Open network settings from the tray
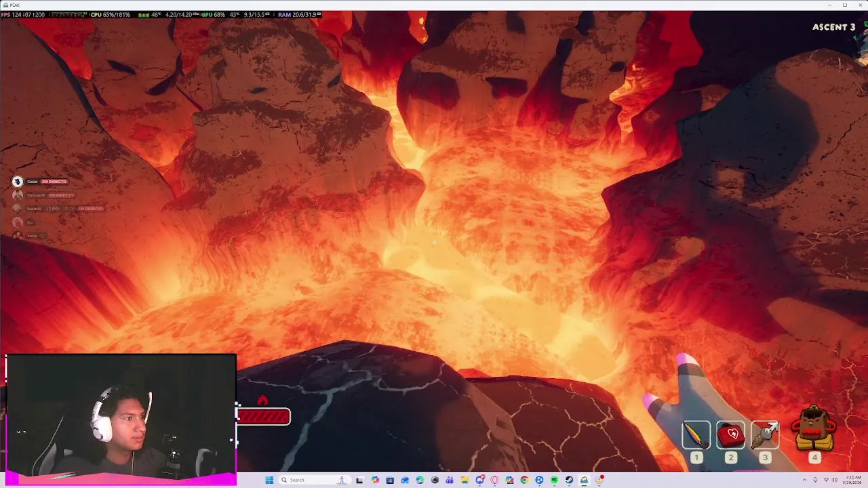Screen dimensions: 868x488 (x=826, y=480)
